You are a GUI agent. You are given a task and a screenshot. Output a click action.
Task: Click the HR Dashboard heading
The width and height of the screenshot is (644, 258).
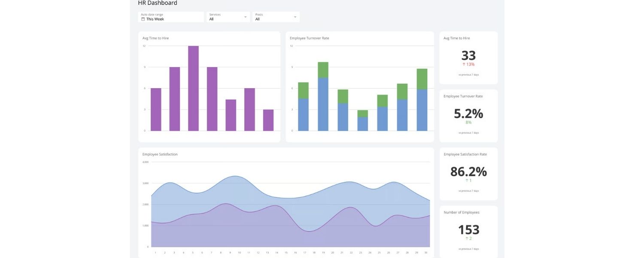(x=157, y=3)
